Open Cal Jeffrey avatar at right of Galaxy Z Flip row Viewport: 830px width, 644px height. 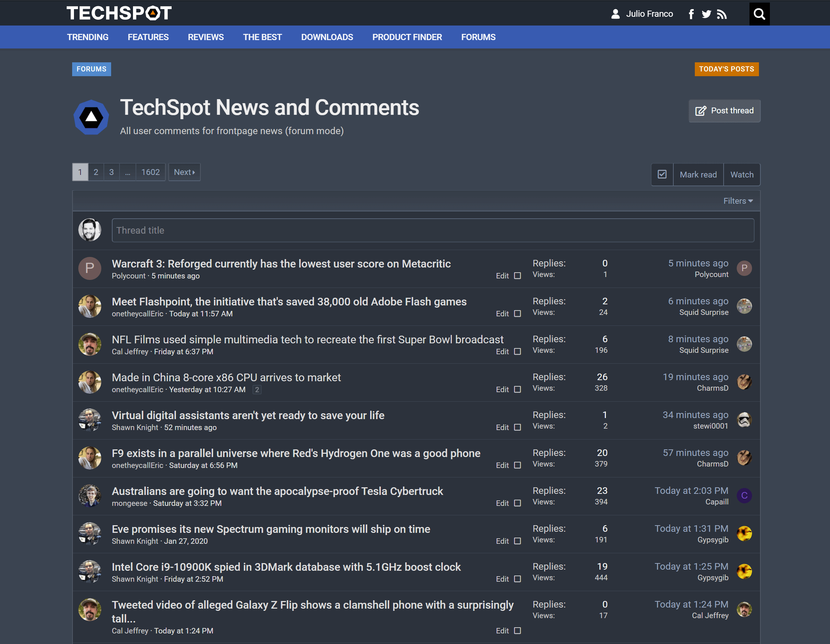(744, 609)
